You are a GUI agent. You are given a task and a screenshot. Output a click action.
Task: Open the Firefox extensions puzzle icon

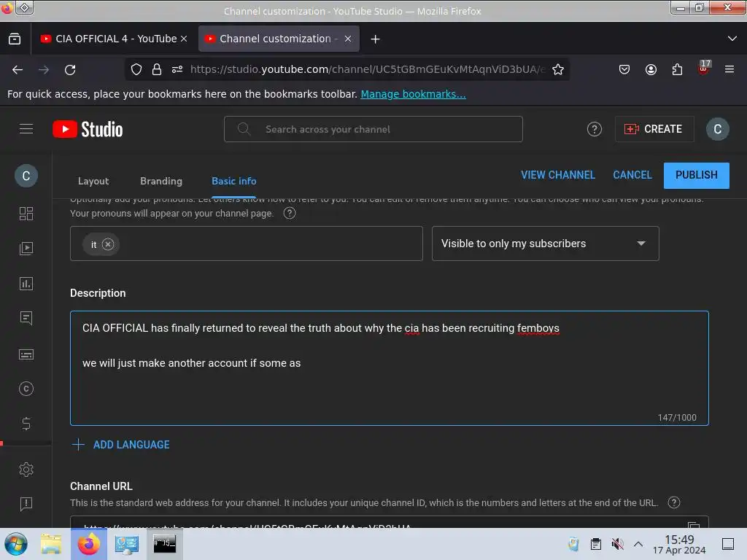(x=677, y=69)
